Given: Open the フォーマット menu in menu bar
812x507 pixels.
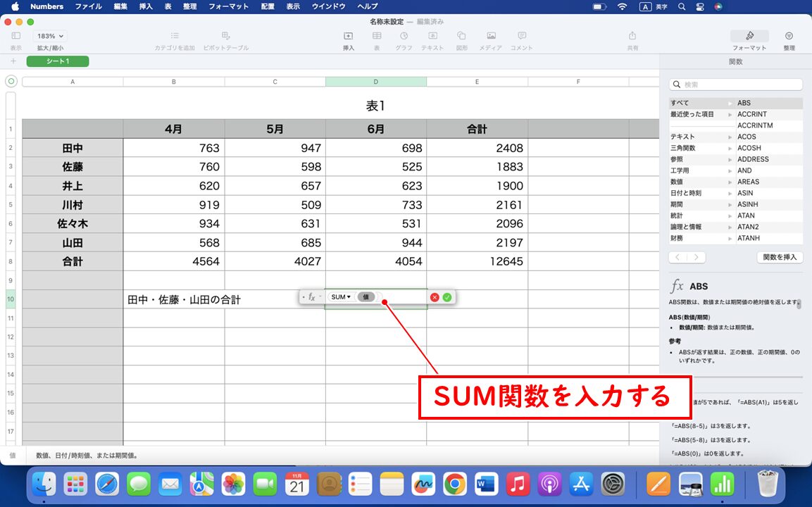Looking at the screenshot, I should (x=228, y=6).
